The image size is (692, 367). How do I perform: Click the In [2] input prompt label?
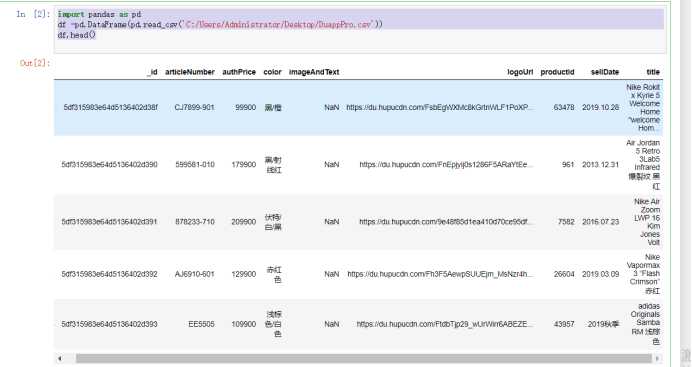(33, 14)
